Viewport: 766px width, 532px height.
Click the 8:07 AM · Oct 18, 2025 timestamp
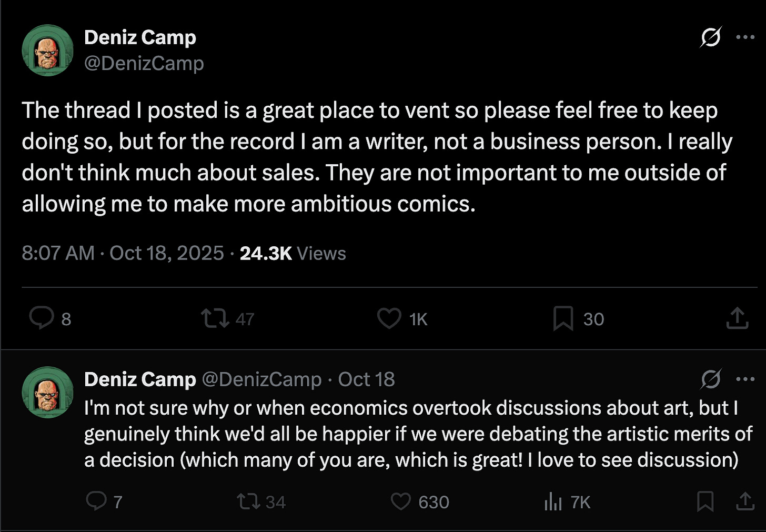pos(123,253)
